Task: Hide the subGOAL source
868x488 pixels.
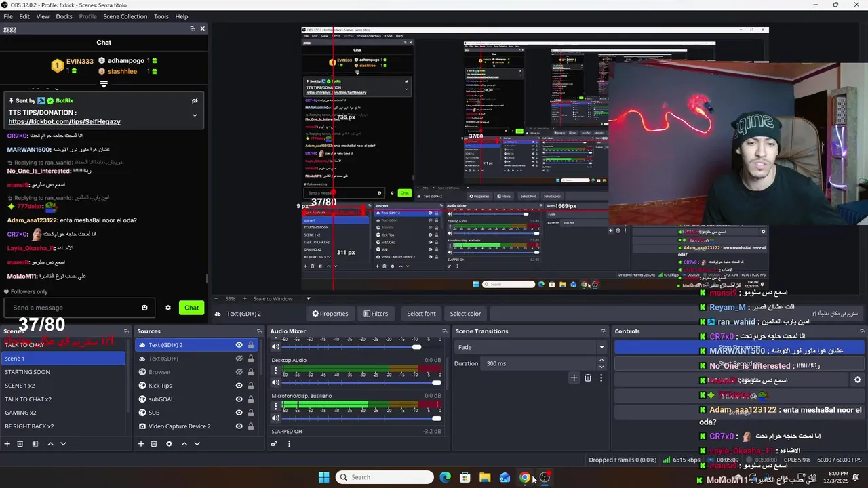Action: pyautogui.click(x=239, y=399)
